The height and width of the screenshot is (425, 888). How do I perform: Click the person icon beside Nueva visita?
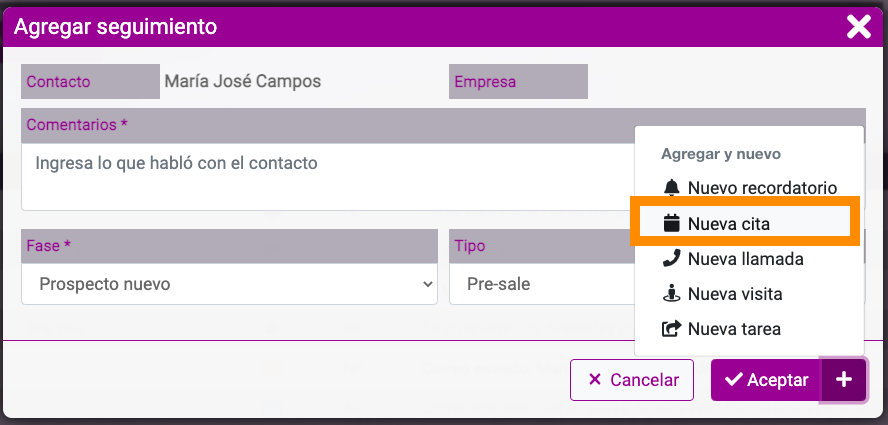pos(672,294)
